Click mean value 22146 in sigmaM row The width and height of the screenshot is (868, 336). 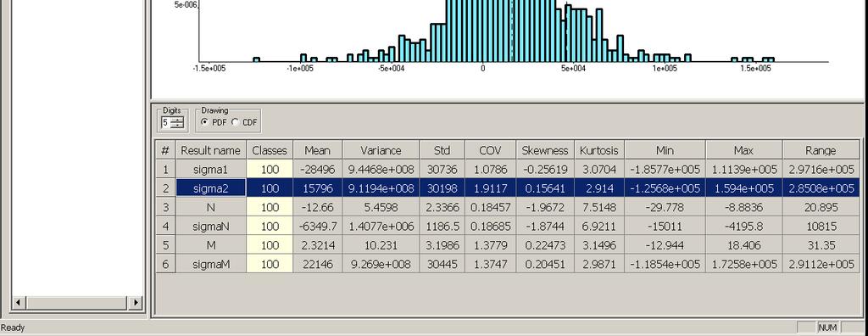pos(318,265)
